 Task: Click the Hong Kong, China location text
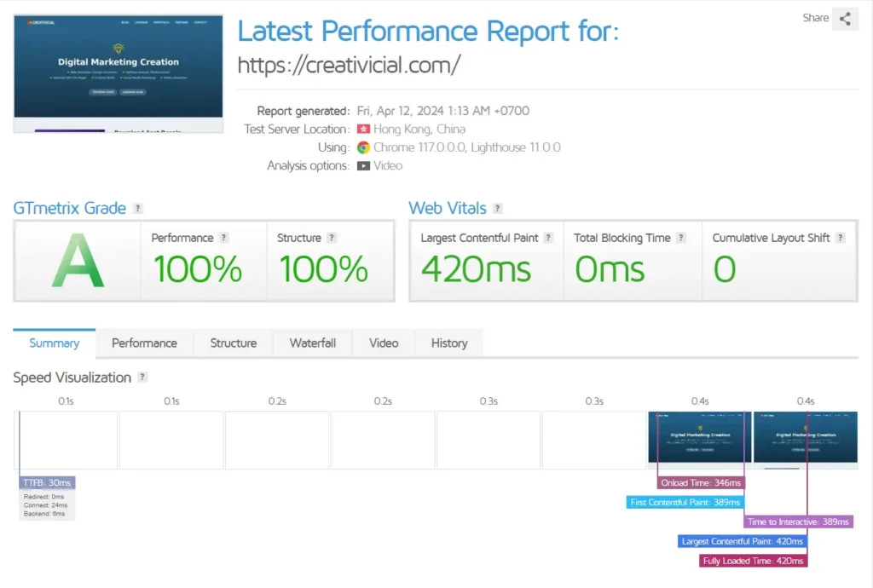click(419, 129)
